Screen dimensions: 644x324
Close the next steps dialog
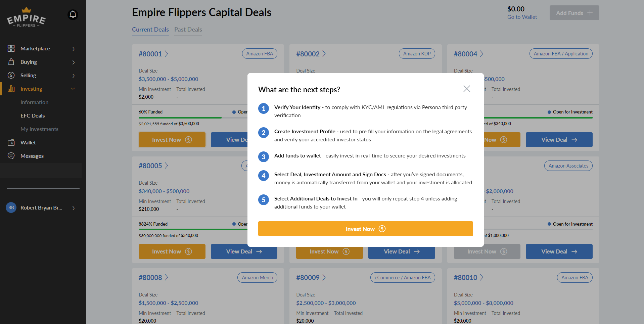[x=467, y=89]
